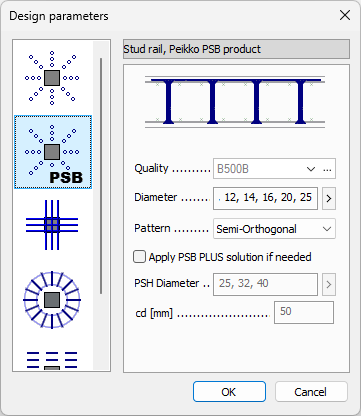
Task: Open diameter selection arrow next to Diameter field
Action: point(329,199)
